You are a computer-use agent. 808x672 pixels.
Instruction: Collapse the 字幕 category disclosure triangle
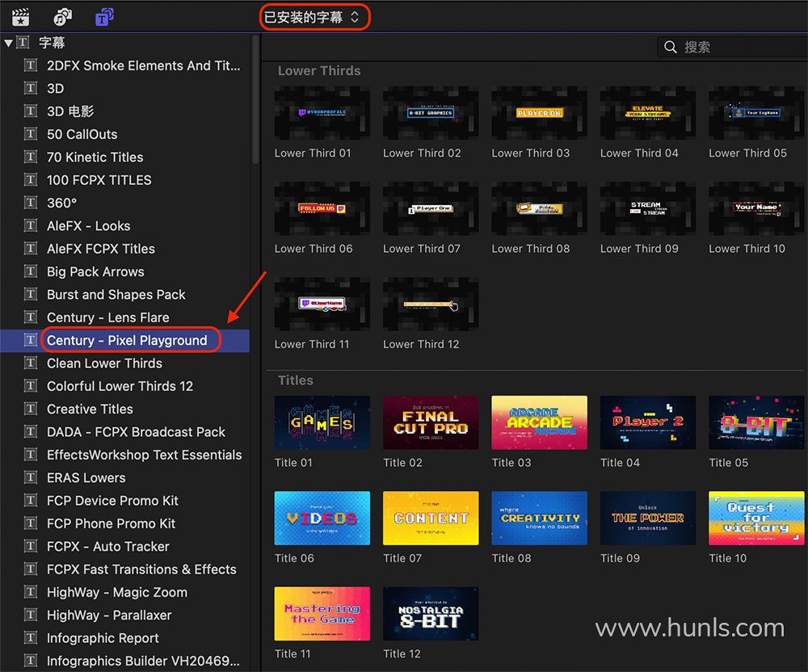(x=8, y=43)
